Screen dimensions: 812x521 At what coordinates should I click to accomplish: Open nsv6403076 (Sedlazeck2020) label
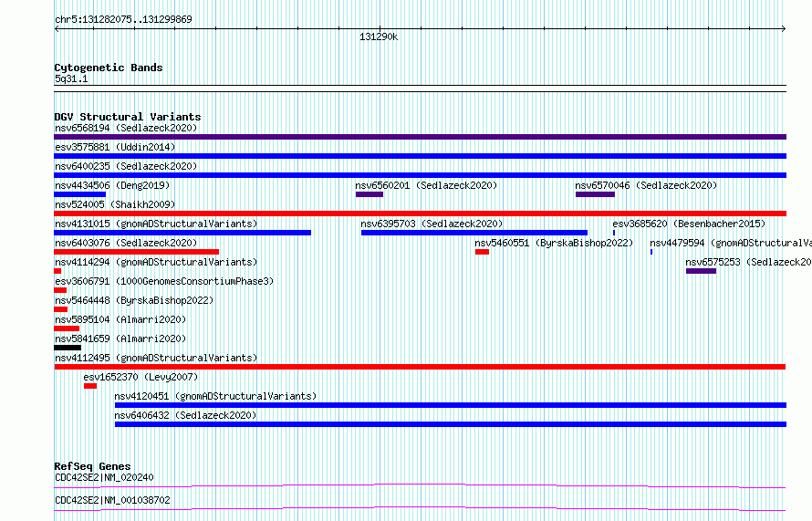coord(126,243)
